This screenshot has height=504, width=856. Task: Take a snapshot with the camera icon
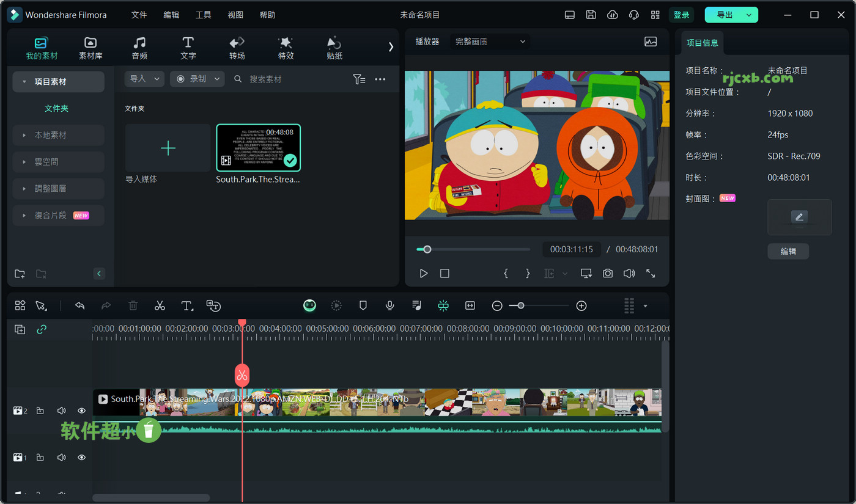607,274
